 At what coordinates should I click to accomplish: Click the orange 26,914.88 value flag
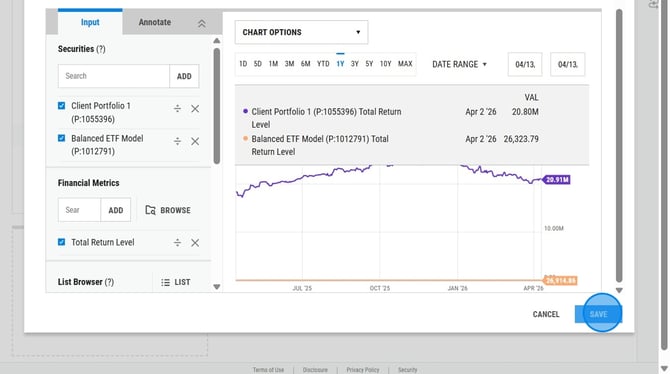point(560,280)
